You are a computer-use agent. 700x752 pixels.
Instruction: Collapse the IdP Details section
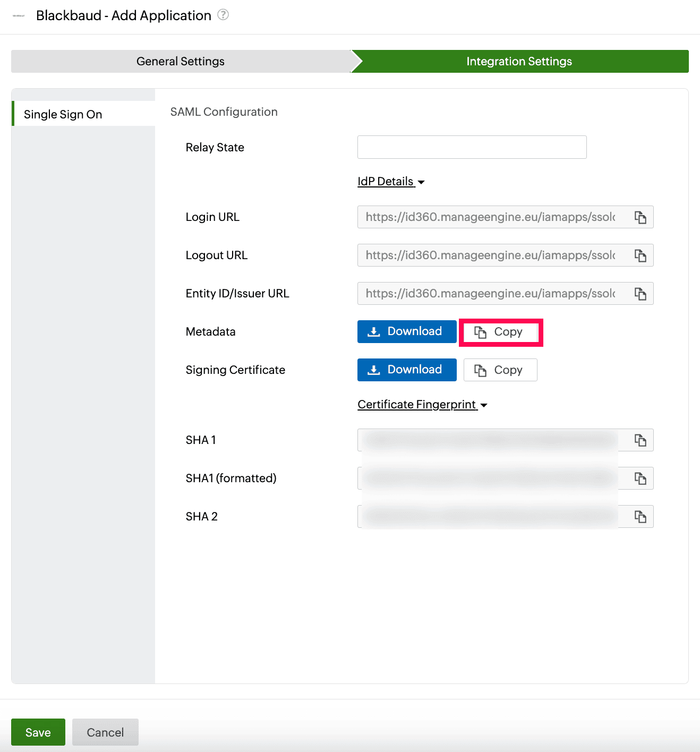391,182
